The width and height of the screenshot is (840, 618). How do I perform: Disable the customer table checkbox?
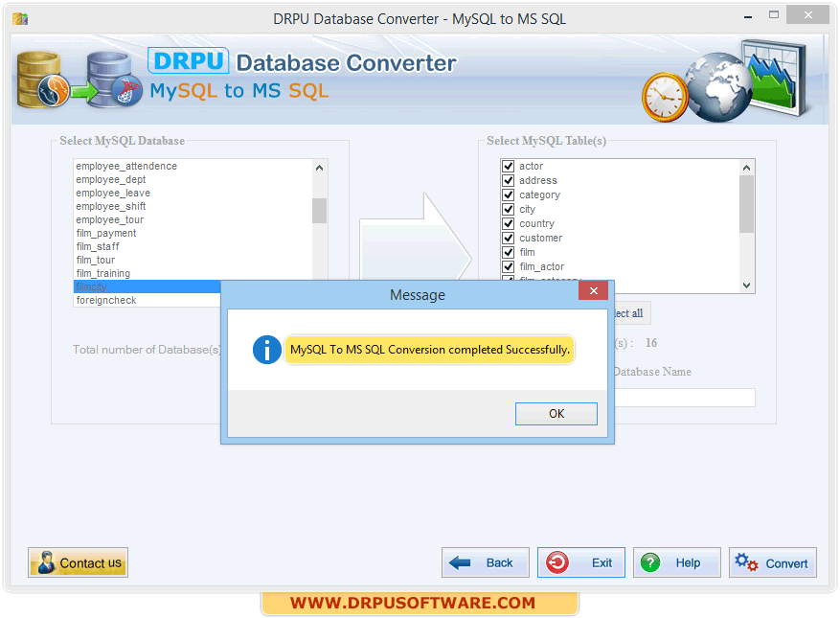[509, 238]
